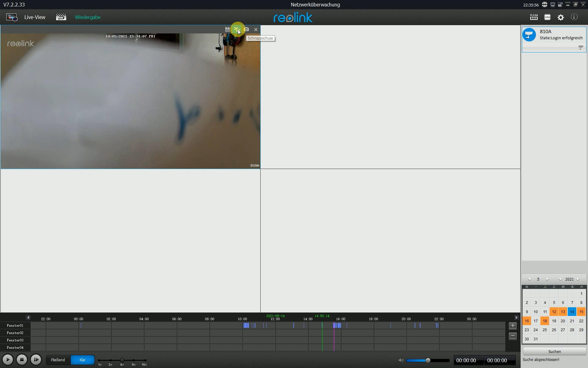
Task: Go to next month in calendar
Action: [x=547, y=279]
